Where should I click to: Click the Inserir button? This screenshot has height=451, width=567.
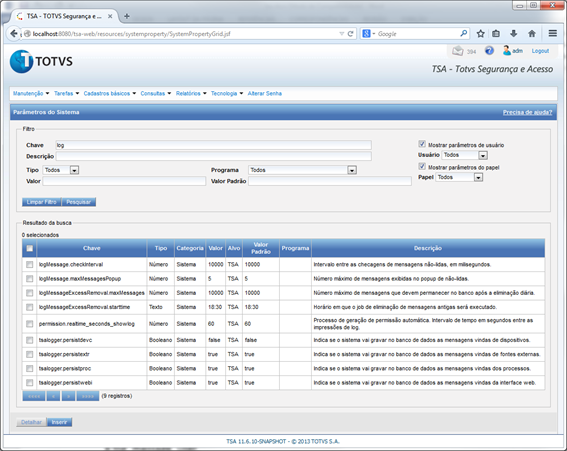tap(59, 422)
